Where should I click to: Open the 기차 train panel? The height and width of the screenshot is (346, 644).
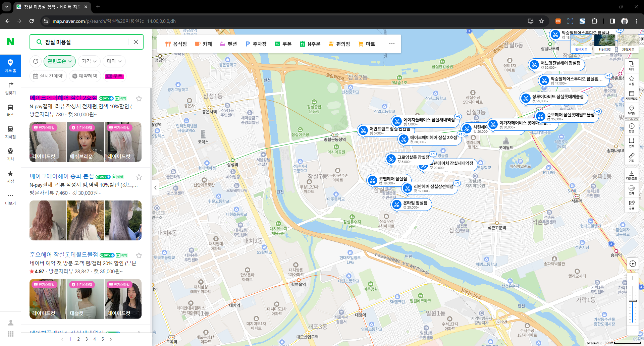(10, 155)
